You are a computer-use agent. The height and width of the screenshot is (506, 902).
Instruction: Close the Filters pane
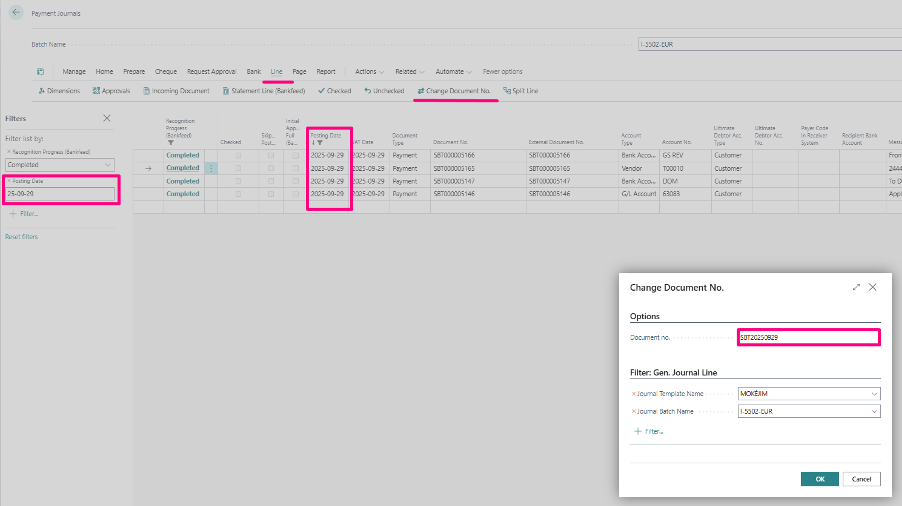point(107,118)
